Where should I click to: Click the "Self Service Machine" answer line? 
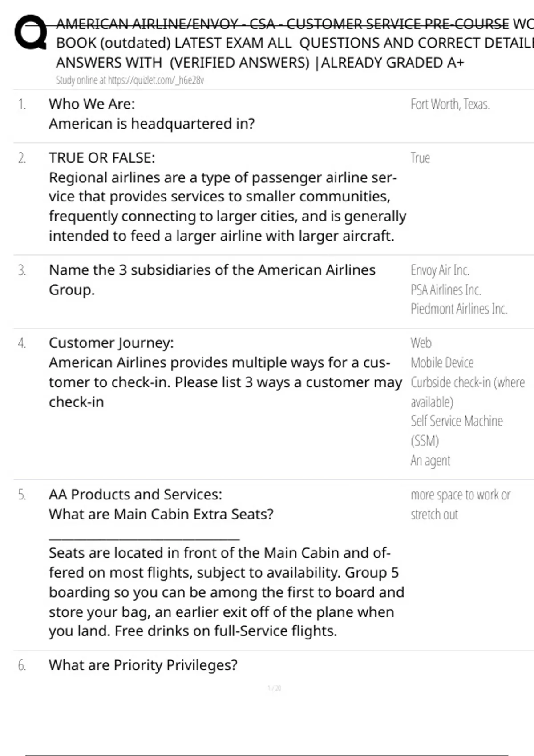pos(457,421)
